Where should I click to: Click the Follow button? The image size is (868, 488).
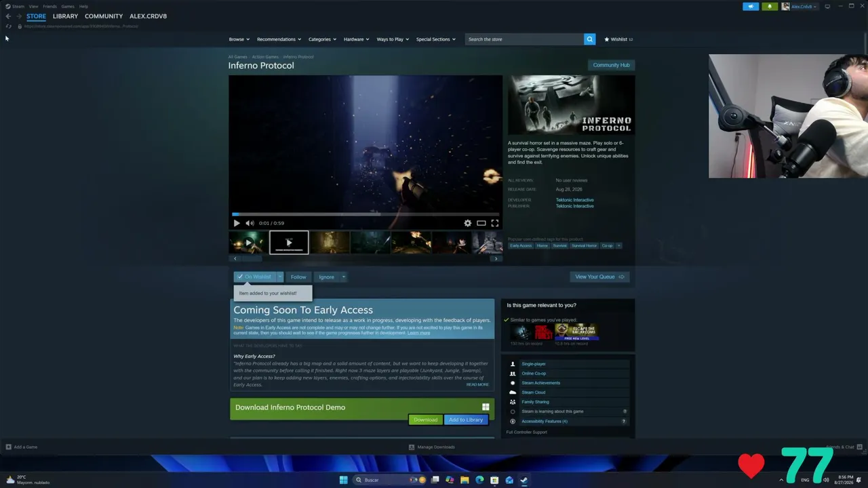[x=298, y=277]
